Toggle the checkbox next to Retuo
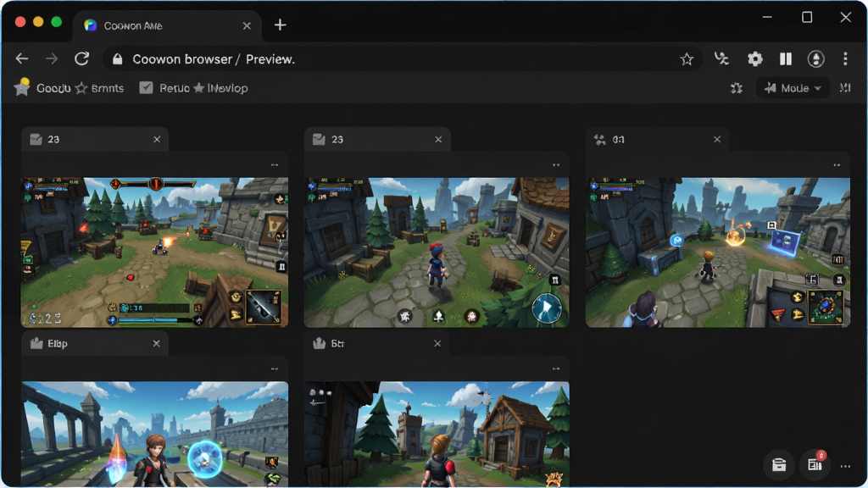868x488 pixels. [x=146, y=88]
